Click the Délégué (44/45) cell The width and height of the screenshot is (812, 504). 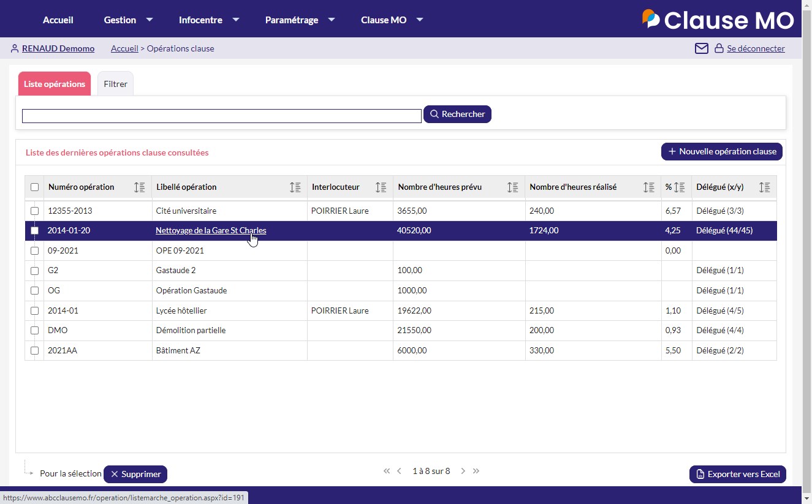point(734,231)
